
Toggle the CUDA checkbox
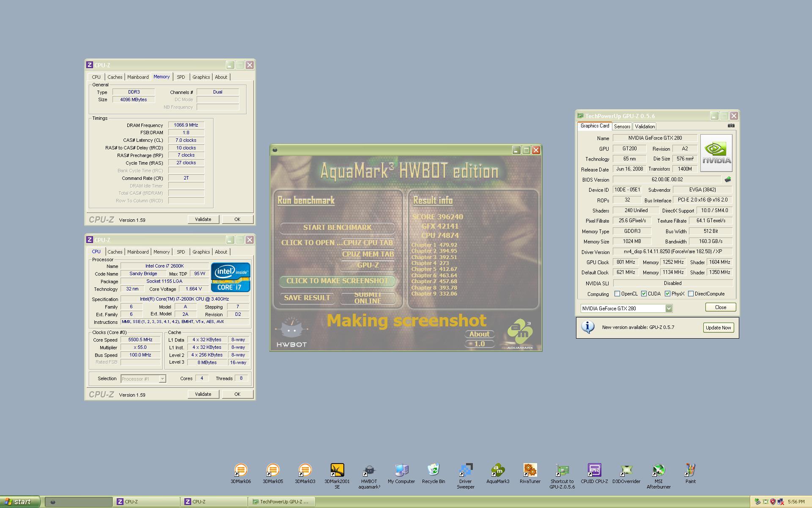pos(644,294)
